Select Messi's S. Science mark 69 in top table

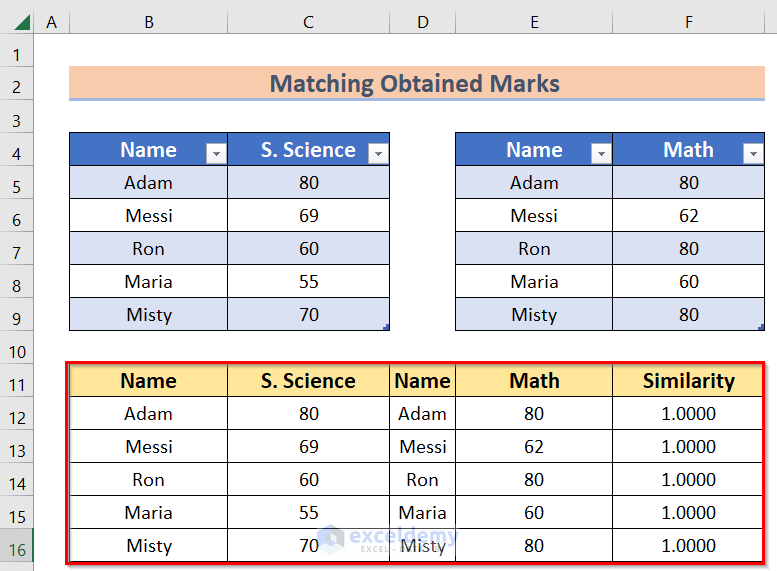(x=308, y=216)
